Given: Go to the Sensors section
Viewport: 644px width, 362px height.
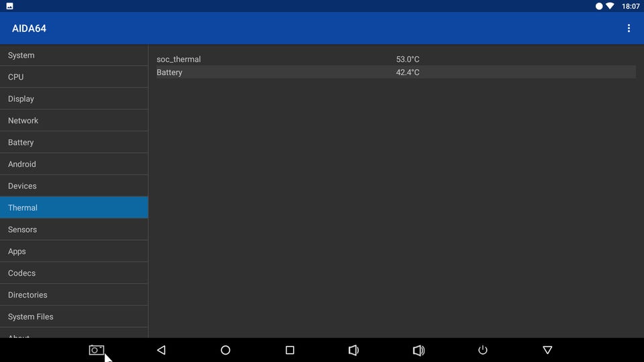Looking at the screenshot, I should tap(74, 229).
